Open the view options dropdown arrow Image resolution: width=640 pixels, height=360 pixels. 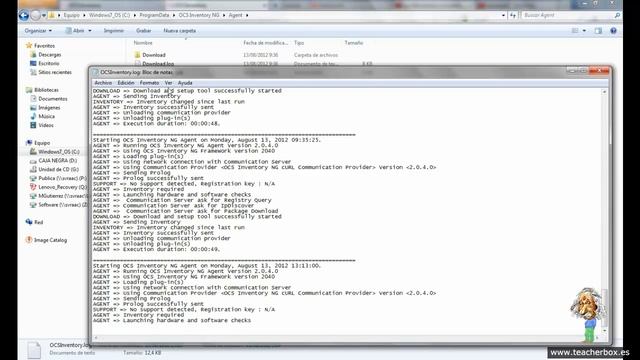(x=584, y=31)
